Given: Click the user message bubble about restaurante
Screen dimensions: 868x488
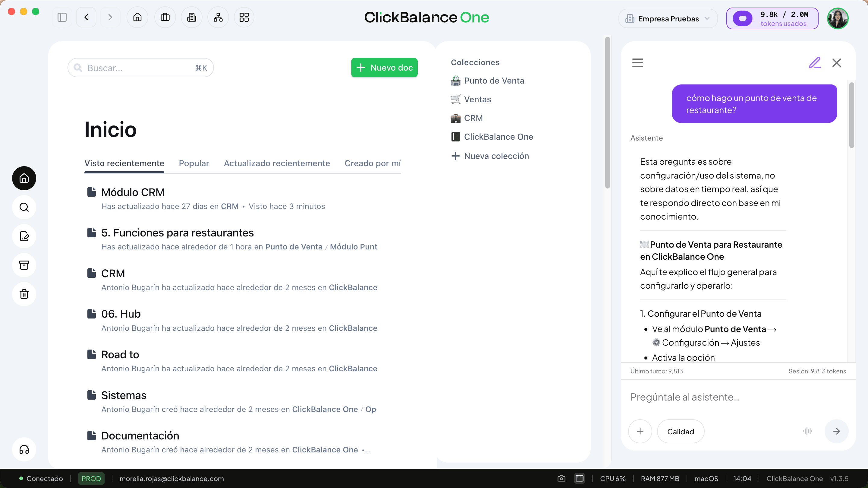Looking at the screenshot, I should click(754, 104).
